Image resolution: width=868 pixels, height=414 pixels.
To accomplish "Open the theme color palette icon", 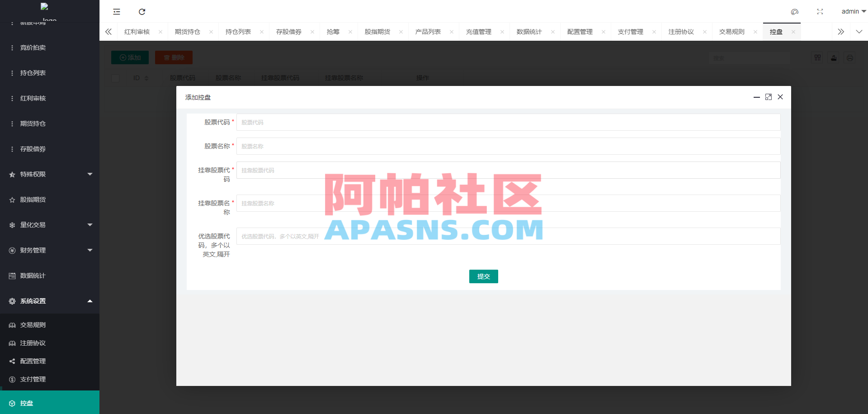I will [794, 12].
